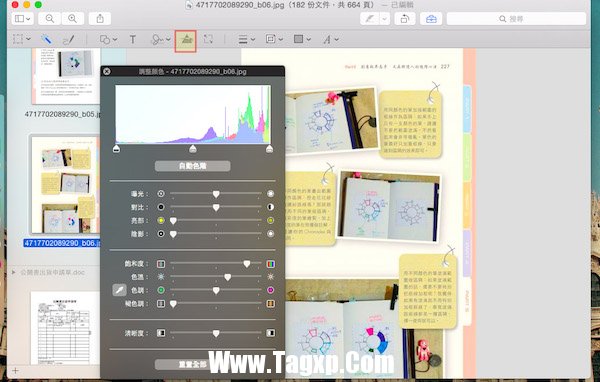Click the maximum highlights icon on right

[271, 220]
